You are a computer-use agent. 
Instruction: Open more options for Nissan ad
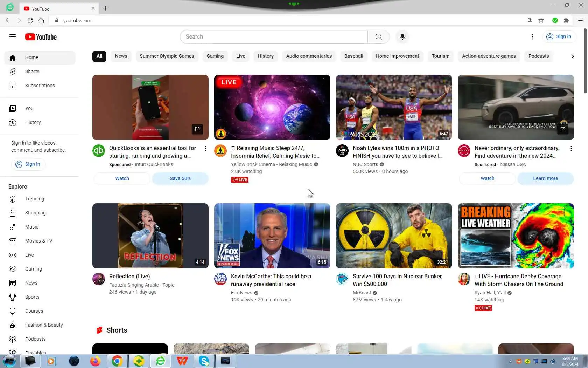pos(571,149)
